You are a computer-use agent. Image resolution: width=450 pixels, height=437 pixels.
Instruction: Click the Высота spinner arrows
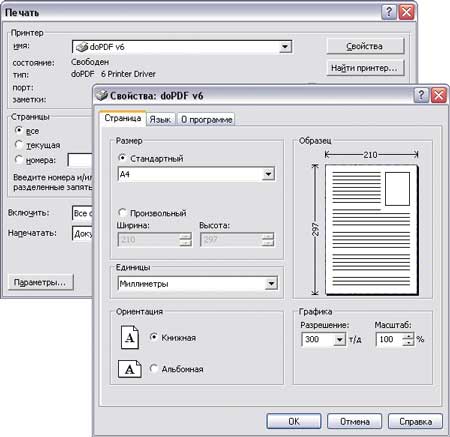[268, 240]
